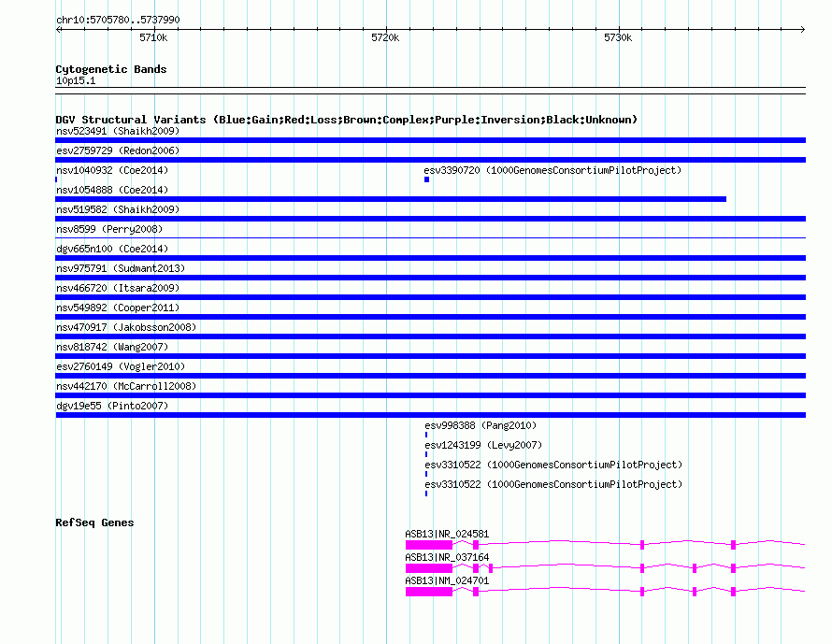Screen dimensions: 832x644
Task: Click ASB13 NR_024581 large first exon block
Action: click(x=429, y=545)
